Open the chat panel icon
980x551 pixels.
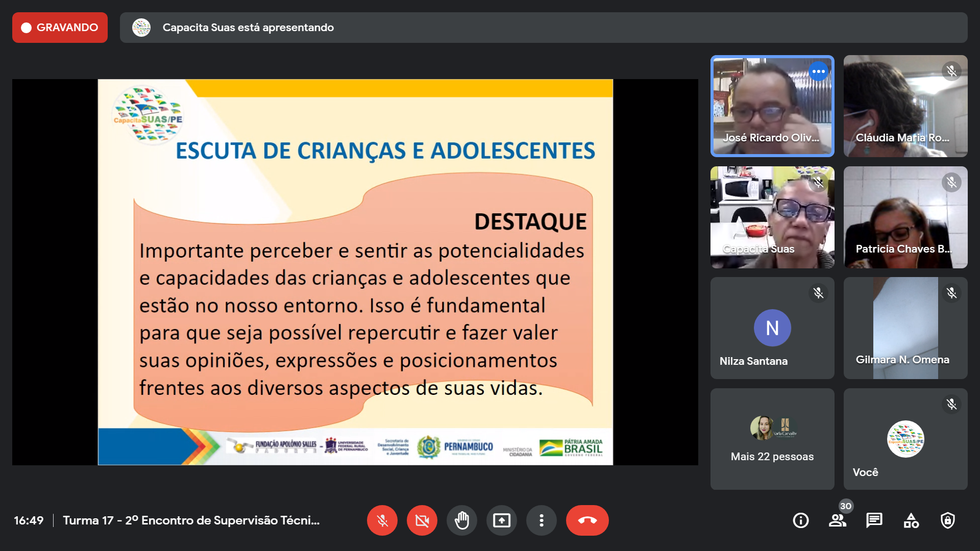[874, 520]
